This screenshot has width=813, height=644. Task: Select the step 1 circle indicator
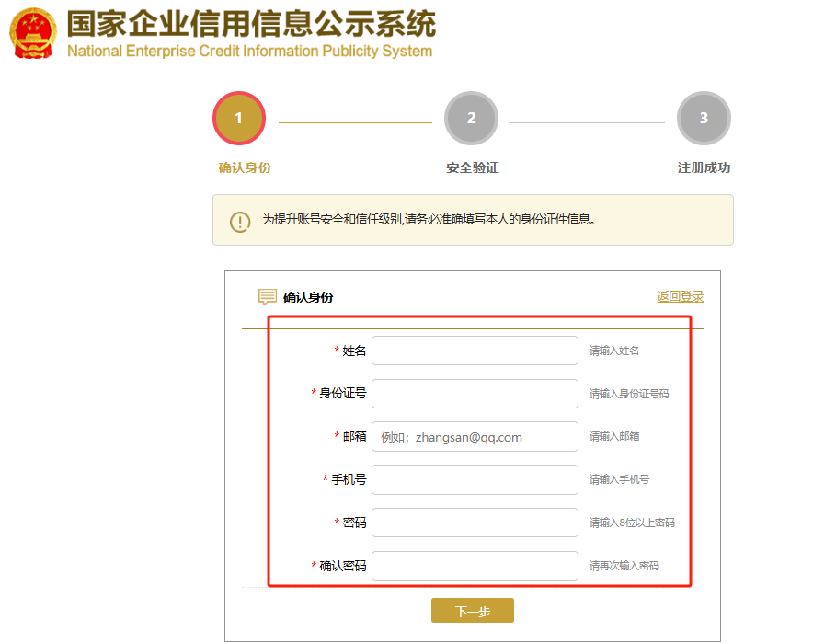click(239, 119)
